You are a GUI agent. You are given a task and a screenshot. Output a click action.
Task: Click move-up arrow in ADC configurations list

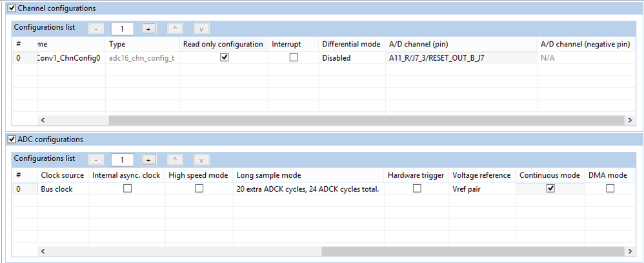click(174, 160)
